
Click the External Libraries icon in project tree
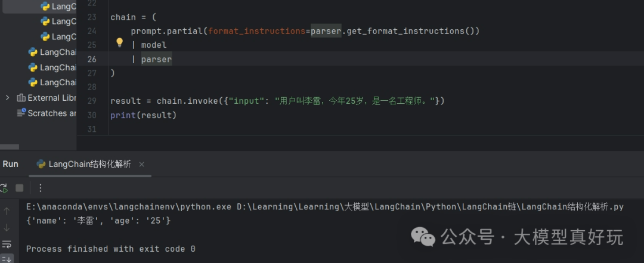pos(21,98)
